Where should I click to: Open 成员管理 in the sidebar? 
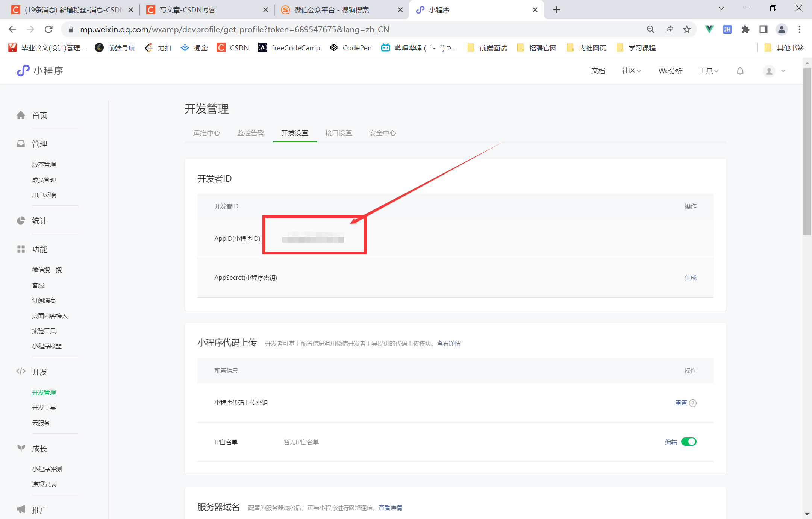[44, 180]
